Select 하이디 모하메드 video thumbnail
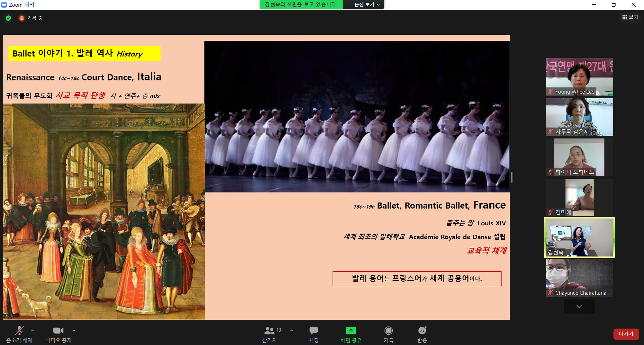The height and width of the screenshot is (345, 644). 579,157
